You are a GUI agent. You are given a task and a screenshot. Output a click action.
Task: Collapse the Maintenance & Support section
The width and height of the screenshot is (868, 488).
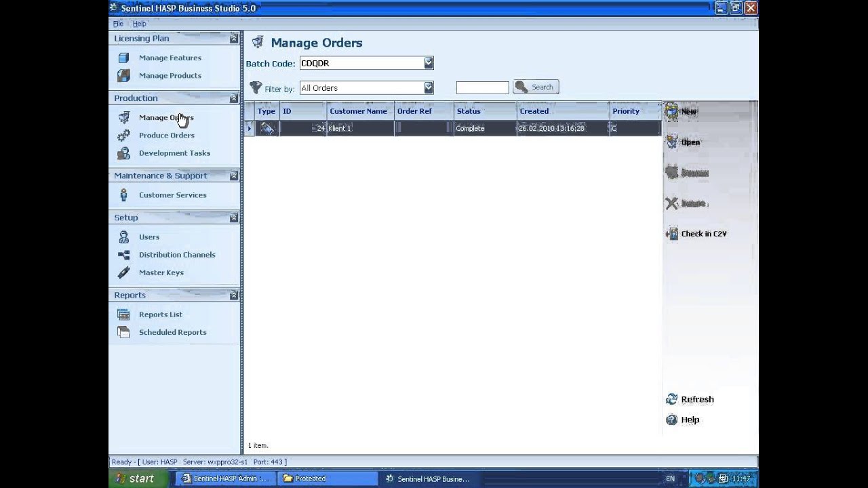click(x=234, y=176)
